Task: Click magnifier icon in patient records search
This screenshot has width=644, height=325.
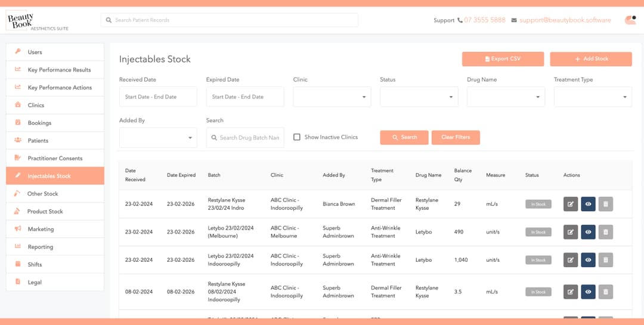Action: point(109,20)
